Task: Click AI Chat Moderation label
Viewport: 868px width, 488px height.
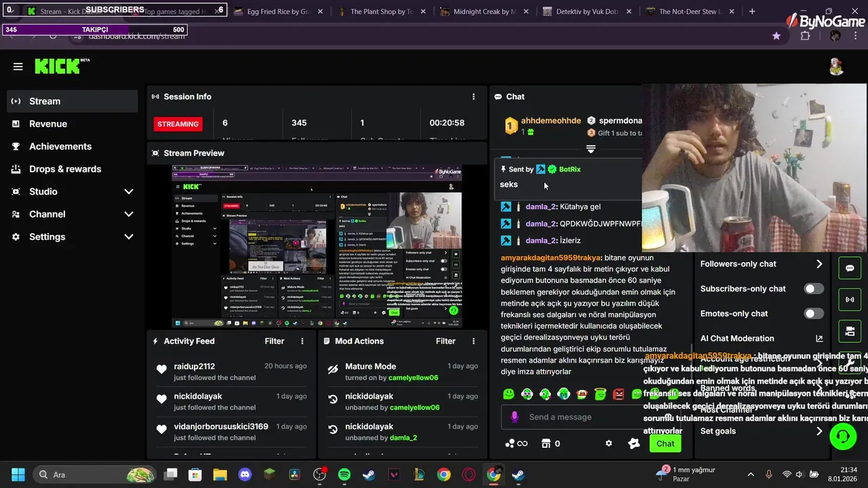Action: 737,338
